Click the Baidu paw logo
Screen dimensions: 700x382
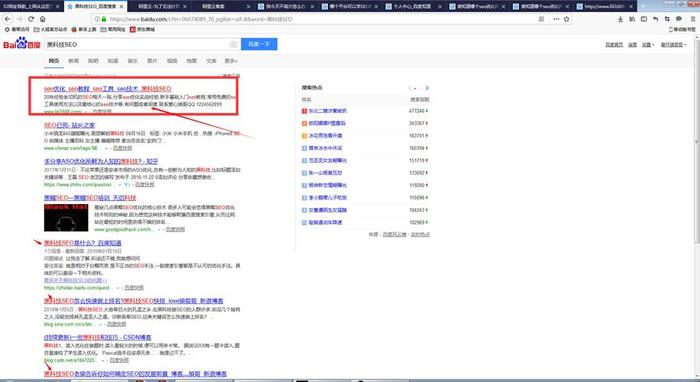point(21,43)
